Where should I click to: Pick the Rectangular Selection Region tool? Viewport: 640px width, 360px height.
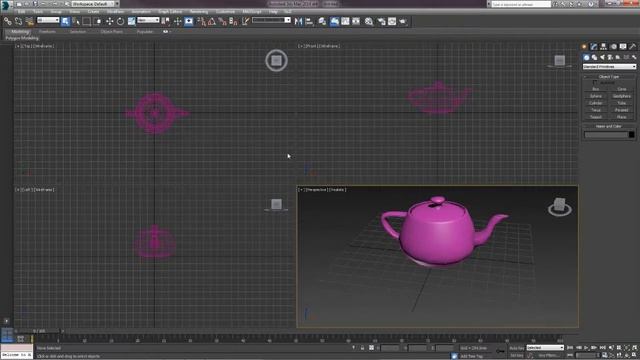pos(87,21)
